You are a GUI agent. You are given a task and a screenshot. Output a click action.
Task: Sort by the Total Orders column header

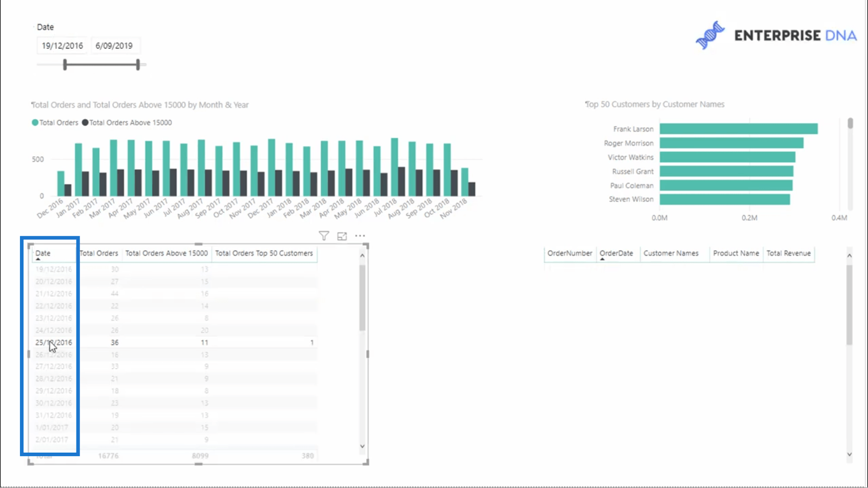pyautogui.click(x=99, y=253)
